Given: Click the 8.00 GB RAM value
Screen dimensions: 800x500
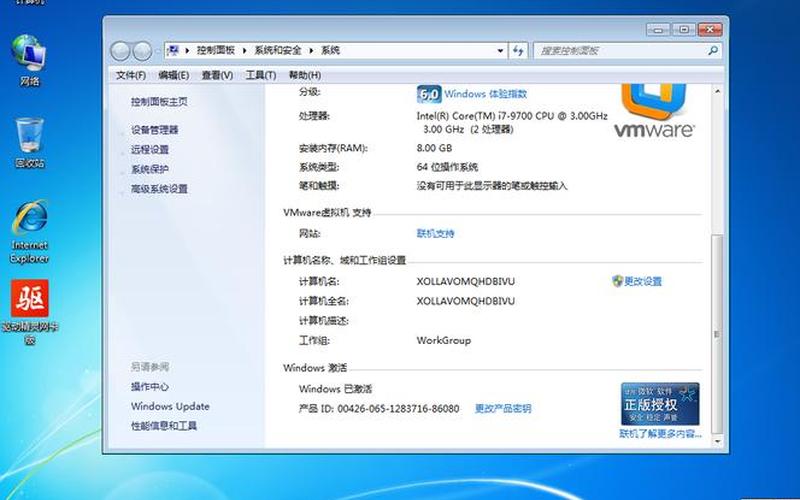Looking at the screenshot, I should [434, 148].
